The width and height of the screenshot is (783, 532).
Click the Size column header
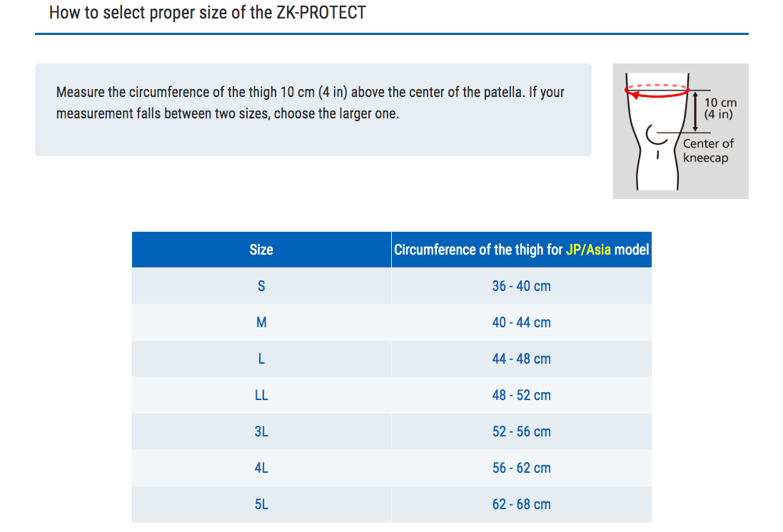tap(261, 250)
